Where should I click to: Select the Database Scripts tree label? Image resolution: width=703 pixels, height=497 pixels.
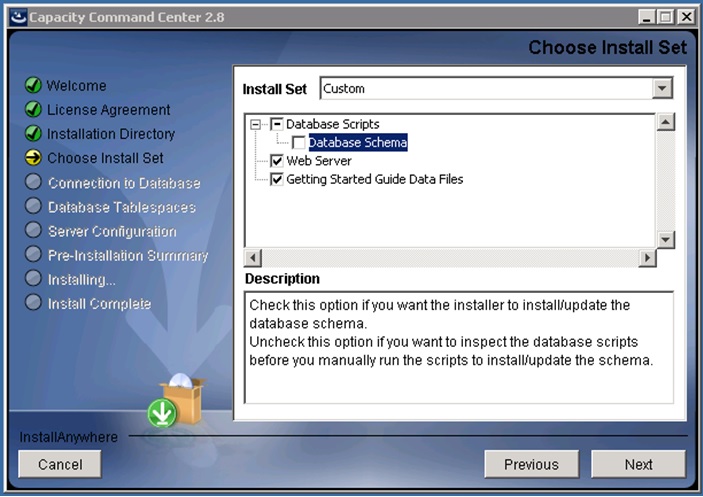[333, 124]
